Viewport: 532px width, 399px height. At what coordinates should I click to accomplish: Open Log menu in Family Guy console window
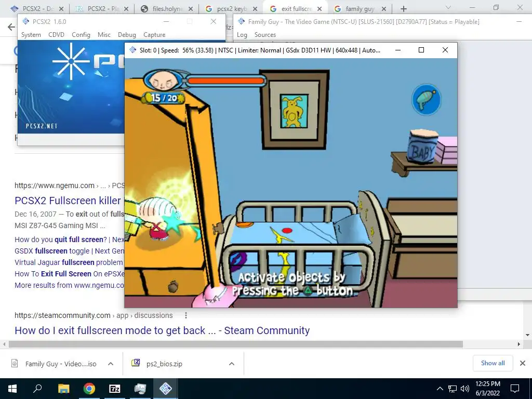click(x=242, y=35)
